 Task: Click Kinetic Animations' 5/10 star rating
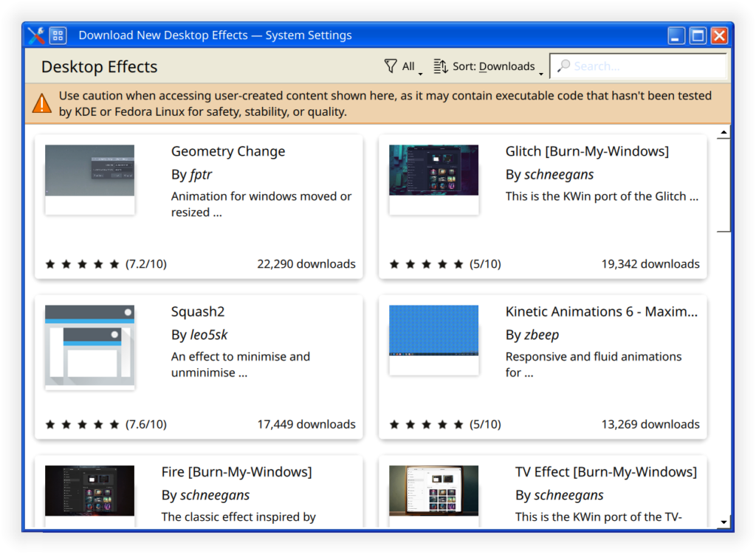(445, 424)
